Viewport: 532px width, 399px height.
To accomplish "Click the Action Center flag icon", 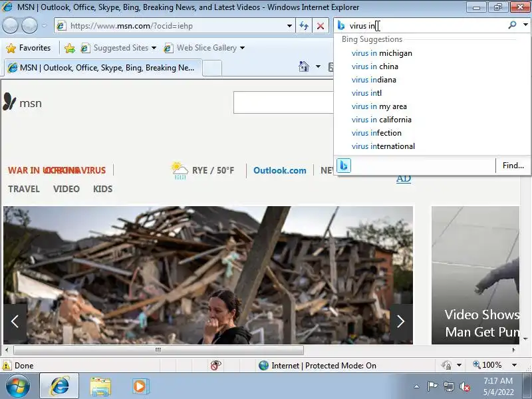I will point(432,386).
